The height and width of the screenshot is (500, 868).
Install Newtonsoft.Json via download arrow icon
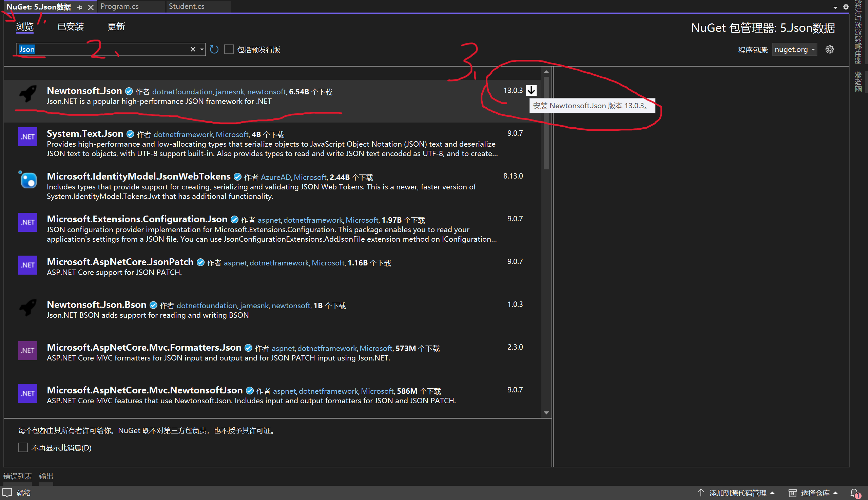pos(532,90)
